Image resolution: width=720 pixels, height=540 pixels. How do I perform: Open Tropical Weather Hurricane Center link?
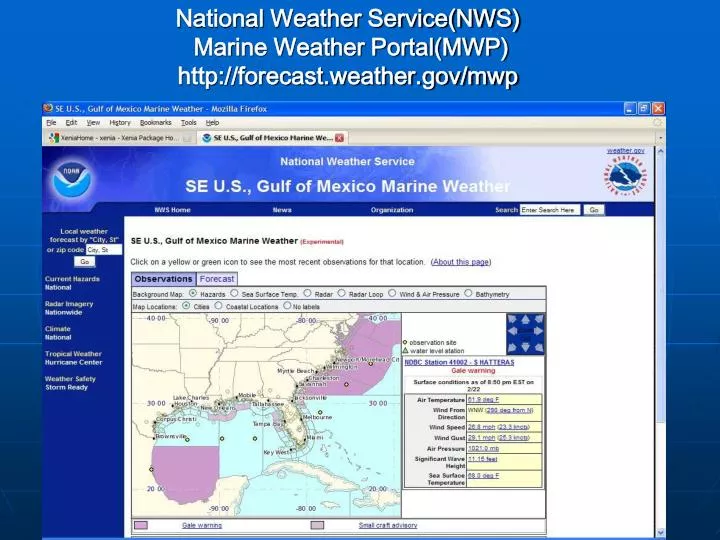73,358
